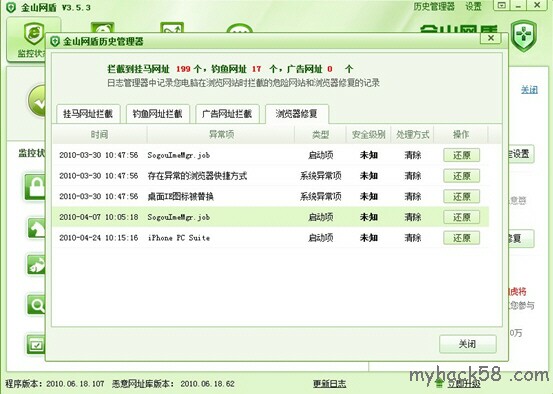The height and width of the screenshot is (394, 553).
Task: Select the 浏览器修复 tab
Action: [297, 114]
